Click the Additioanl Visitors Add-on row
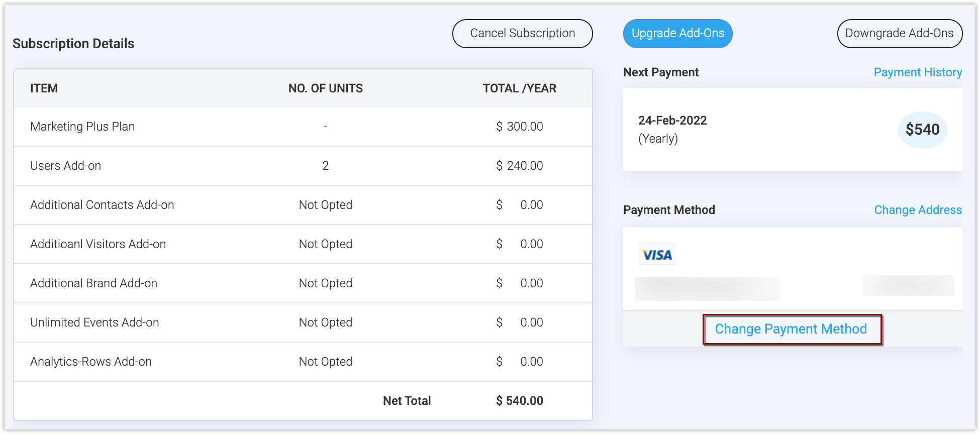The image size is (980, 434). coord(98,244)
